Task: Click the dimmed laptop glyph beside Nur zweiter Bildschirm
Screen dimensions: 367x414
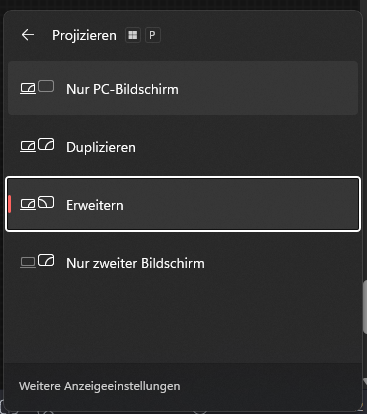Action: tap(28, 263)
